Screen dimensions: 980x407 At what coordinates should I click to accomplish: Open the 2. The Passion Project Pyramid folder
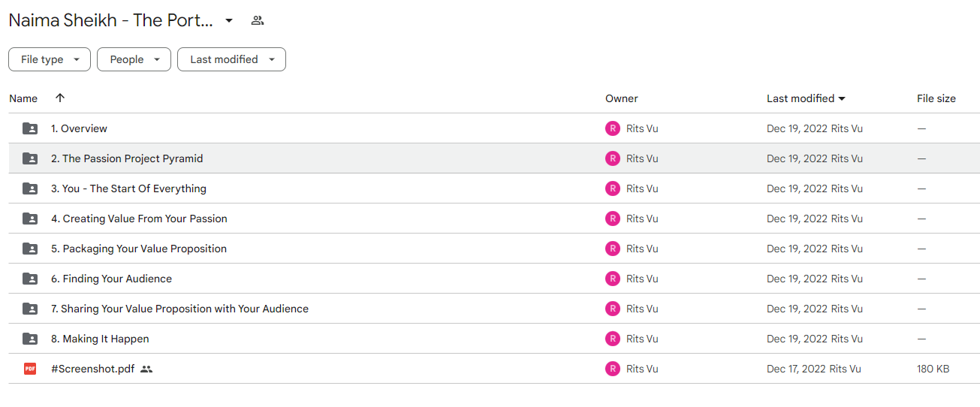(x=127, y=158)
